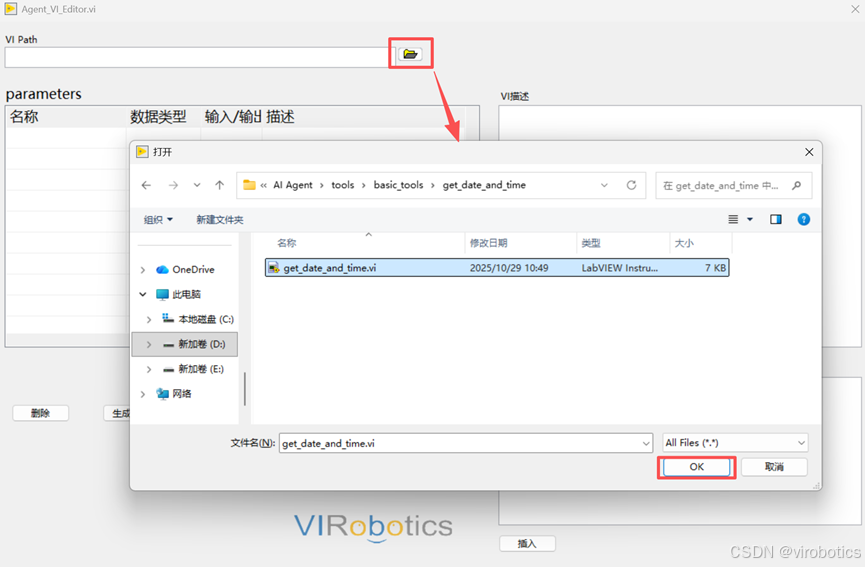Confirm with the OK button
The image size is (865, 567).
click(697, 467)
